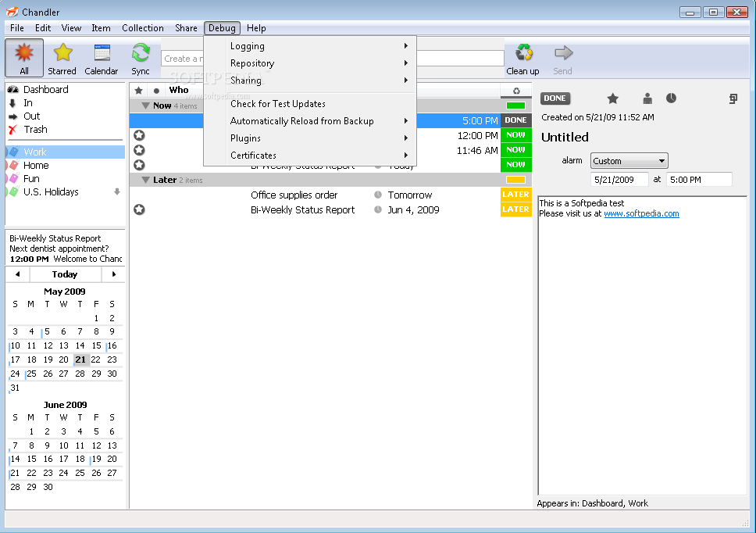This screenshot has width=756, height=533.
Task: Open the Trash collection
Action: point(35,129)
